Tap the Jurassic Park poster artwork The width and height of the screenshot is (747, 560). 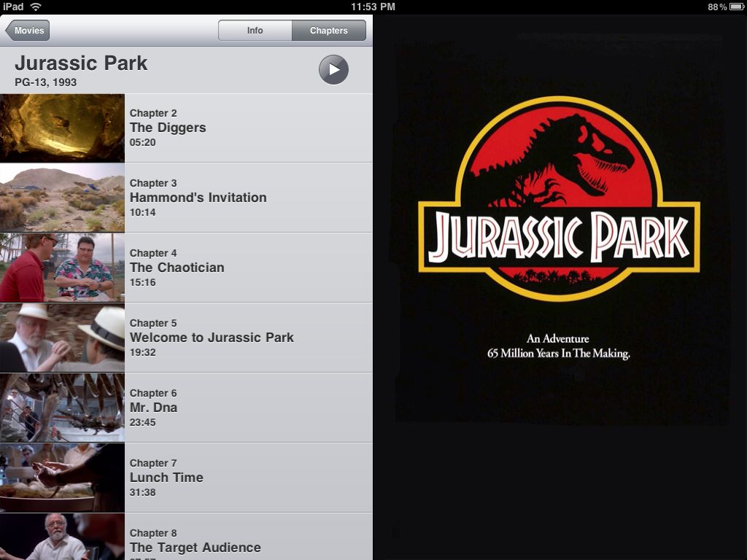pos(560,228)
